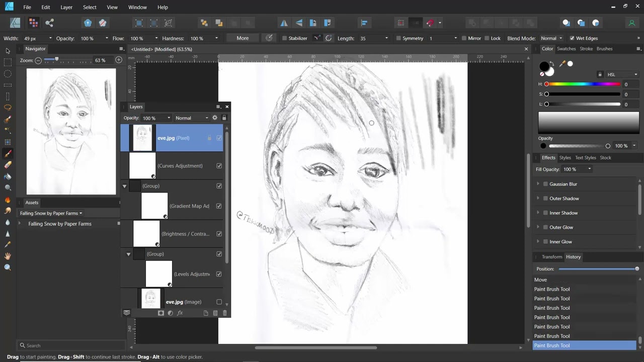The image size is (644, 362).
Task: Open the HSL color model dropdown
Action: pyautogui.click(x=622, y=74)
